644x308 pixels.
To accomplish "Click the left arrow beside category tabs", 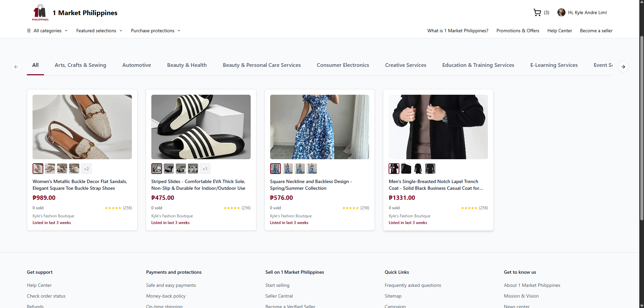I will tap(16, 67).
